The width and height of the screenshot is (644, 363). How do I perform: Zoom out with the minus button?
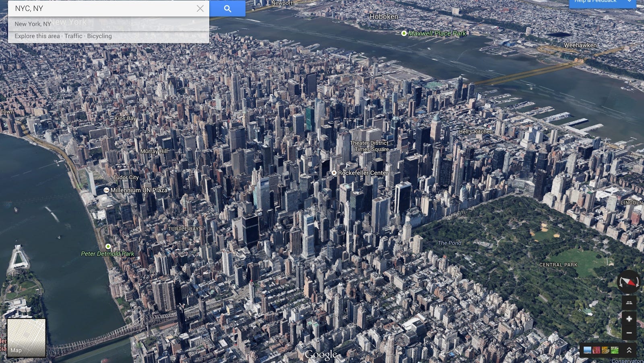(x=629, y=333)
